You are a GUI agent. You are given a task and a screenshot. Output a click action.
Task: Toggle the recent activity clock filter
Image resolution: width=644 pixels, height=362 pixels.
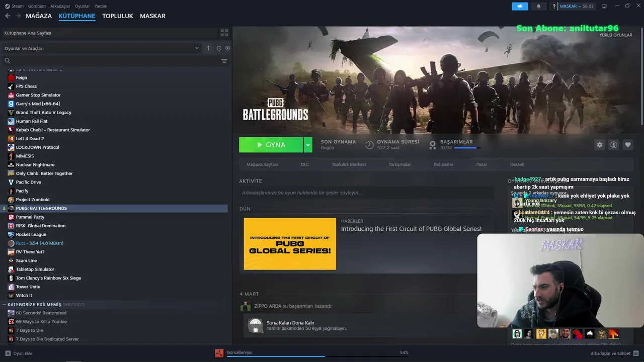(x=219, y=48)
